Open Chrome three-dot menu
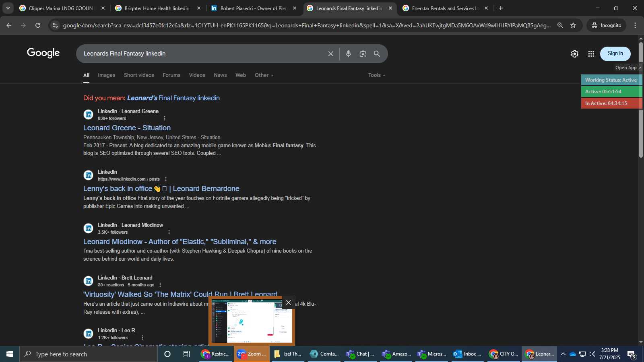 tap(635, 25)
